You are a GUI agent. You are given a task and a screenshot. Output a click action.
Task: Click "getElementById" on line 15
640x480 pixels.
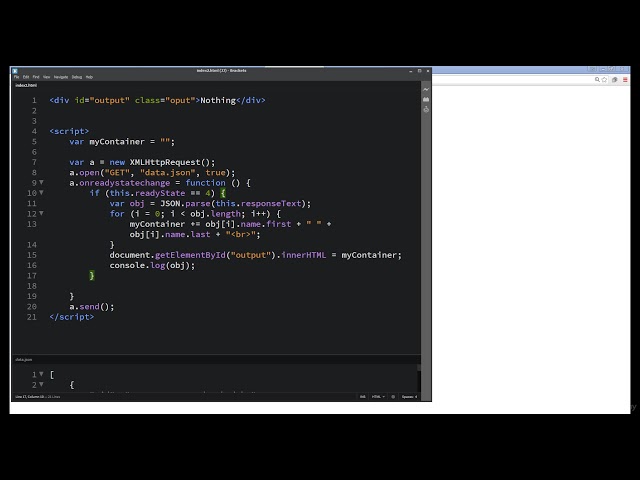(x=190, y=255)
